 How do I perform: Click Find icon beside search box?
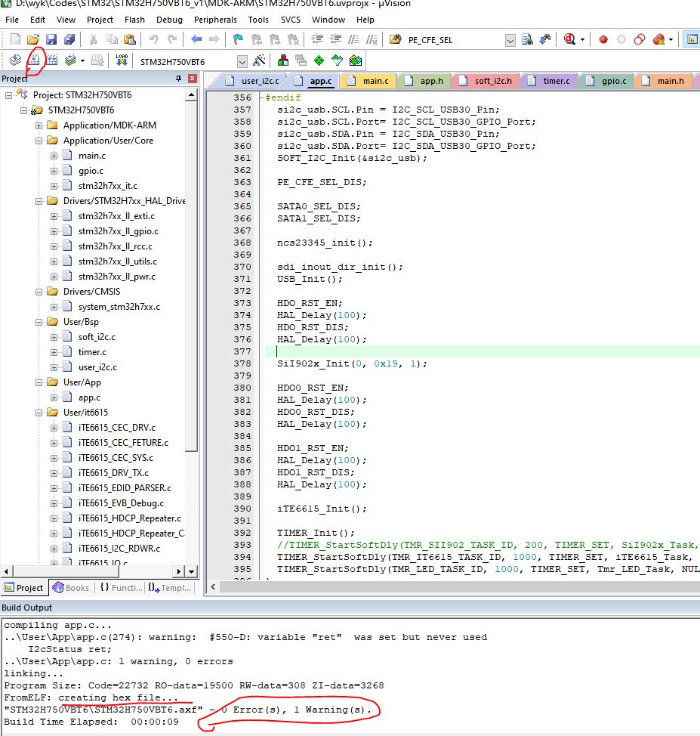pos(527,39)
